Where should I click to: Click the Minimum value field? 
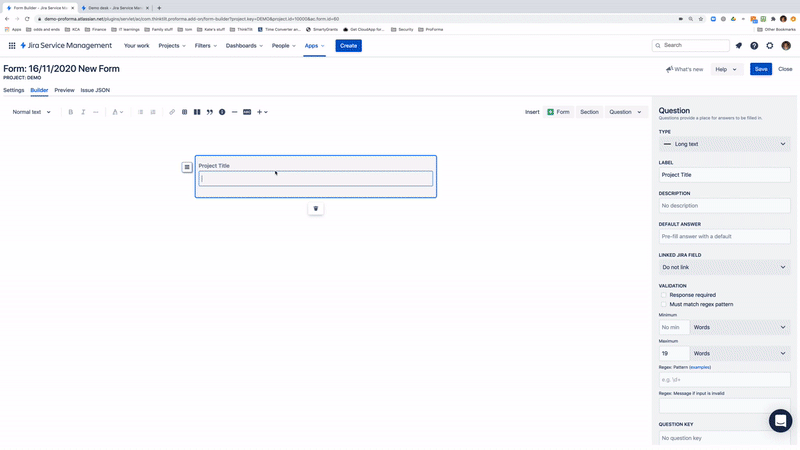coord(674,327)
